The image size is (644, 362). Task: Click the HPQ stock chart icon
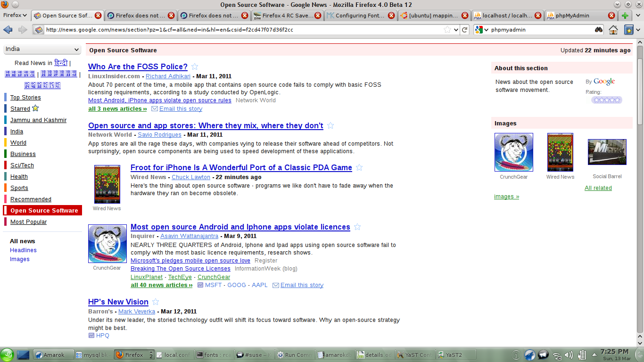click(91, 336)
